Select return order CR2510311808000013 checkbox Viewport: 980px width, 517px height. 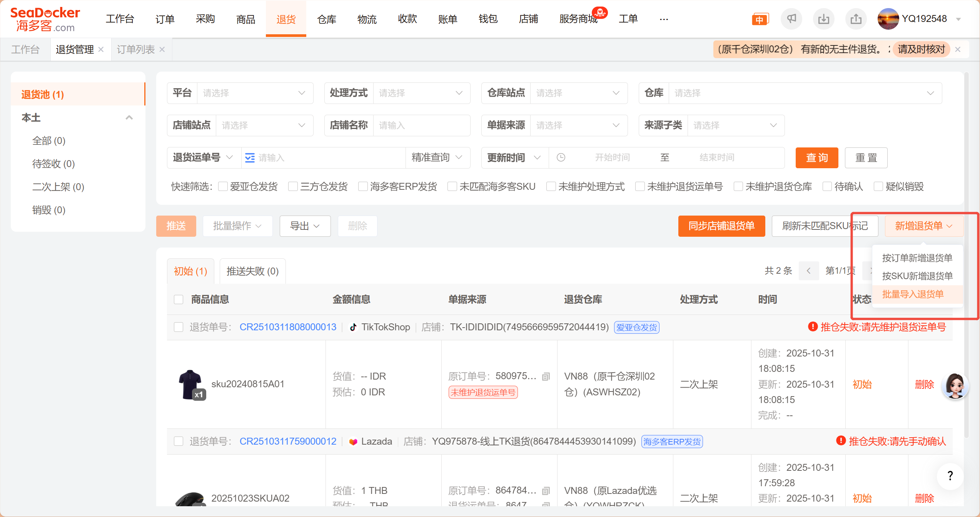click(179, 327)
